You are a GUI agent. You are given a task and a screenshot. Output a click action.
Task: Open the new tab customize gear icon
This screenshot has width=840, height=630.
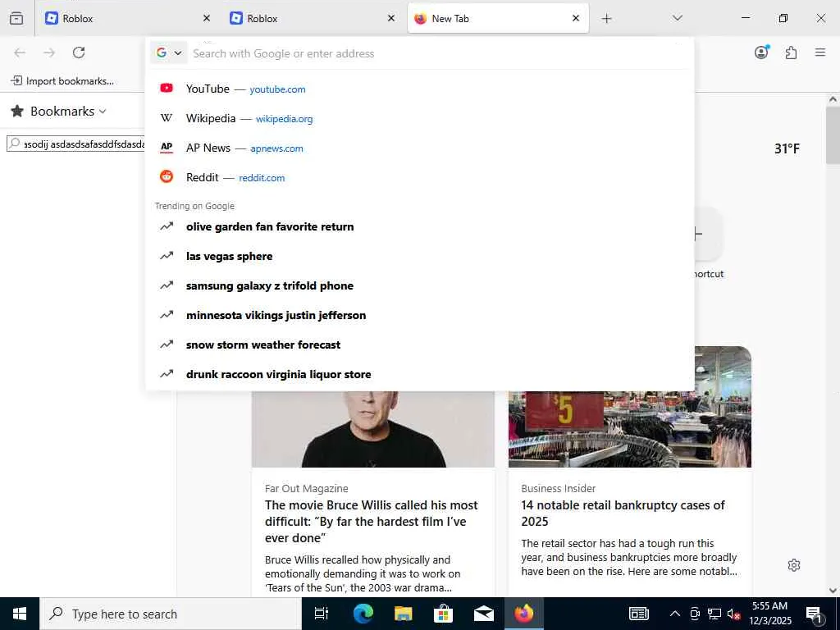794,565
